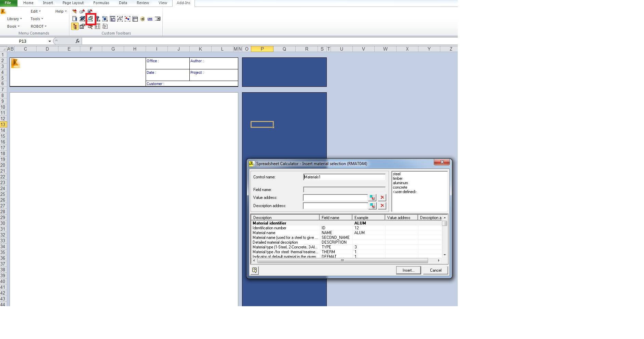Image resolution: width=644 pixels, height=339 pixels.
Task: Switch to the Page Layout tab
Action: (73, 3)
